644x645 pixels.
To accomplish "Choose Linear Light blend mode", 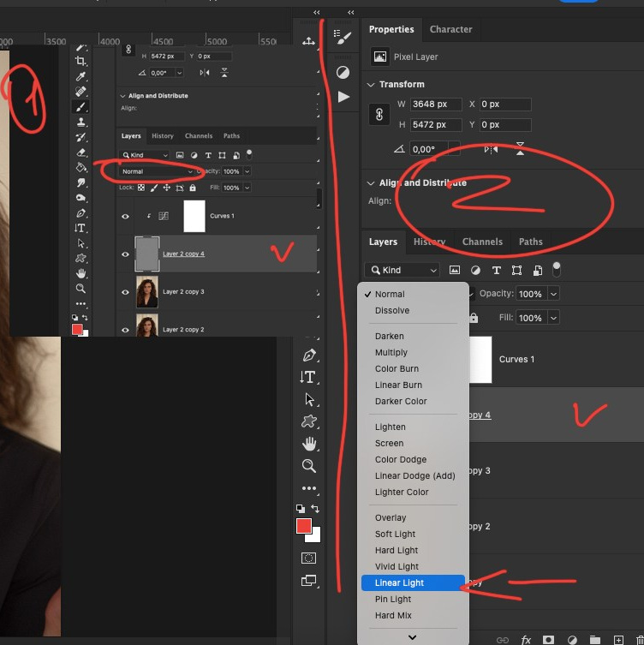I will (x=413, y=582).
